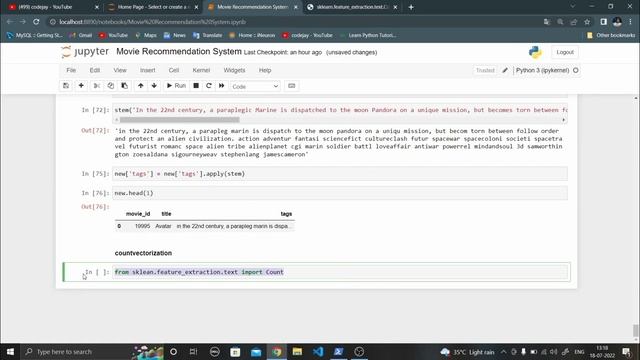Click the new.head(1) code cell

tap(340, 193)
